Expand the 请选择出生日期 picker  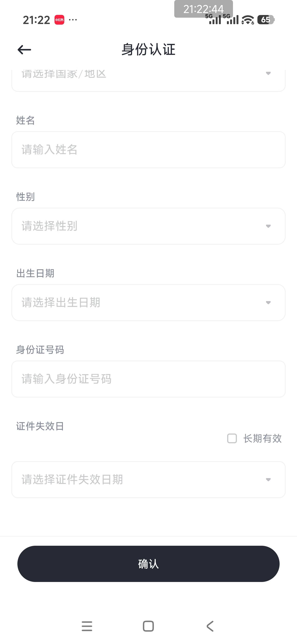tap(148, 302)
